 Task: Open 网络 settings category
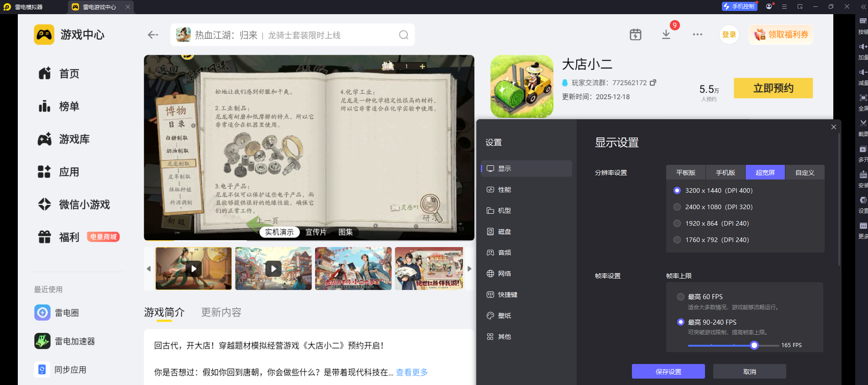pyautogui.click(x=526, y=274)
